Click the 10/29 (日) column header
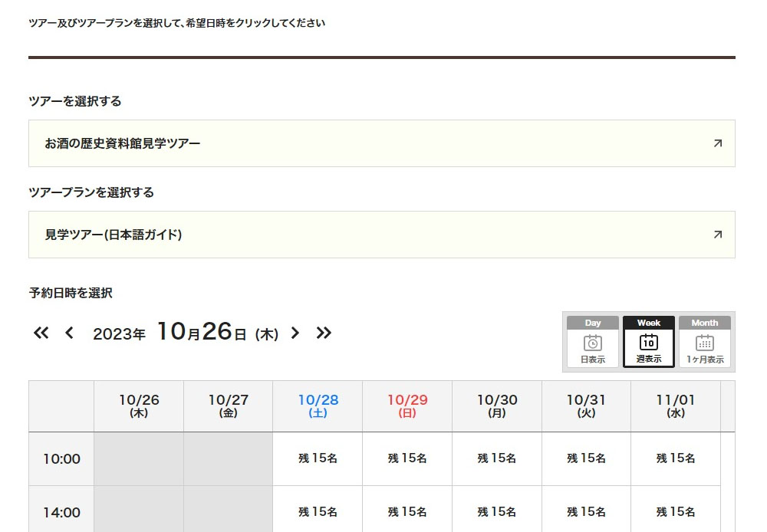 pos(407,406)
